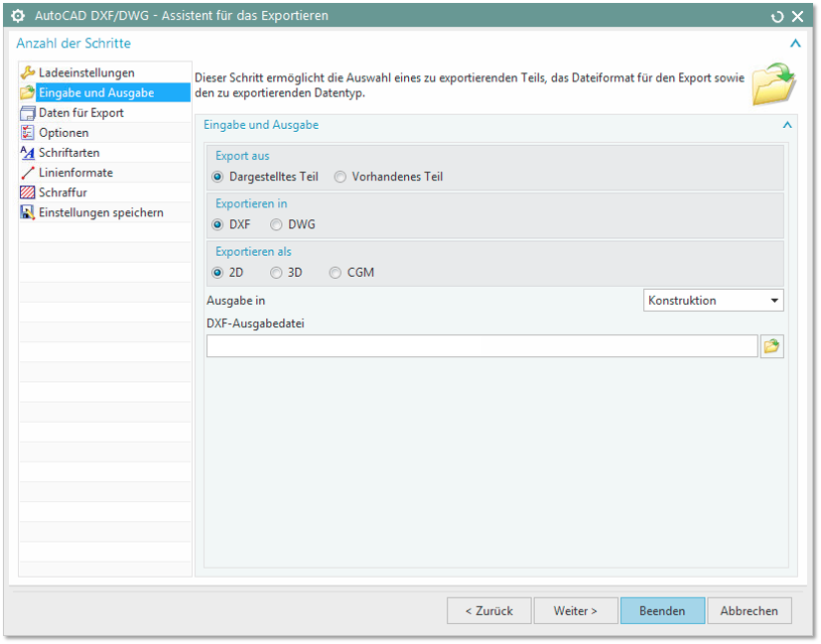This screenshot has height=644, width=821.
Task: Collapse the Eingabe und Ausgabe section
Action: pos(787,126)
